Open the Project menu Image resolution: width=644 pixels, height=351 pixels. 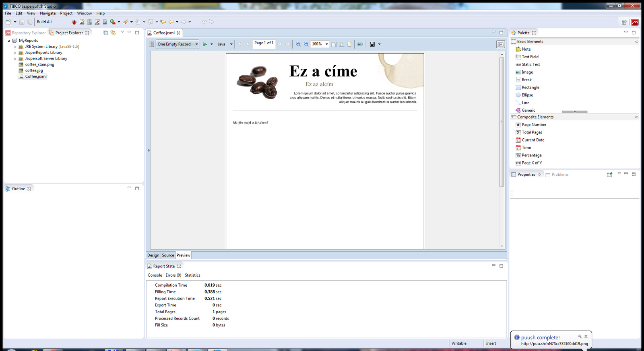pos(66,13)
